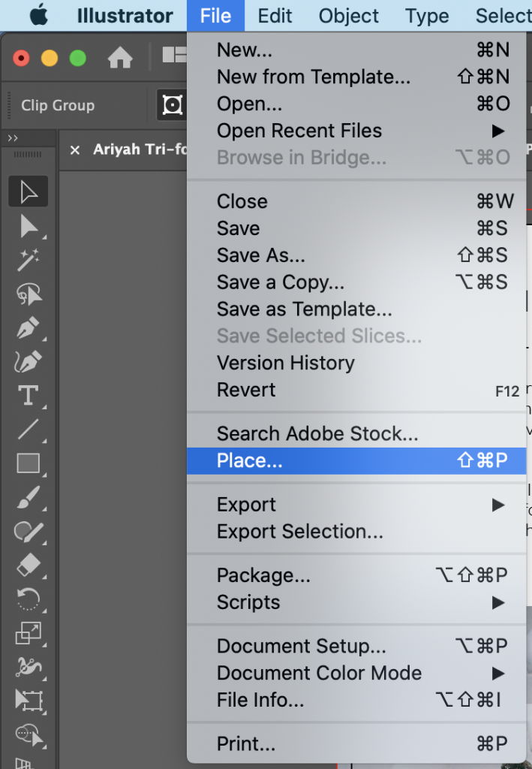The width and height of the screenshot is (532, 769).
Task: Open the Type menu
Action: tap(427, 16)
